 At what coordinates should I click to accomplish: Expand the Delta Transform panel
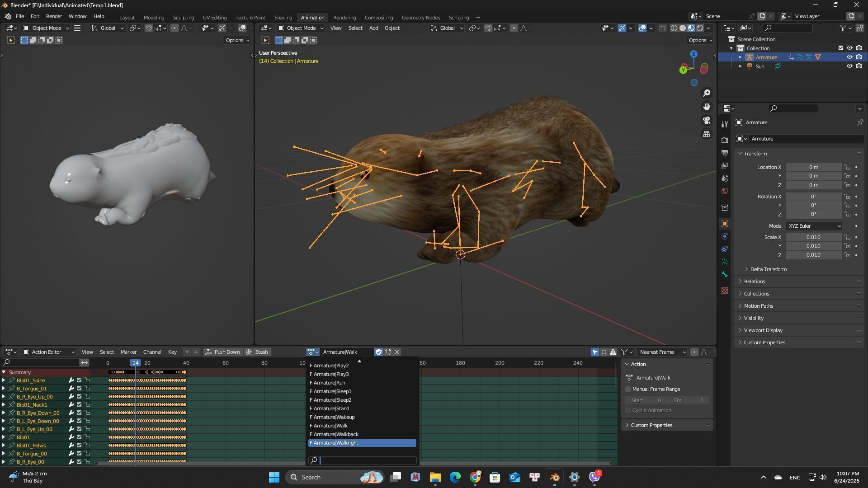pos(768,269)
